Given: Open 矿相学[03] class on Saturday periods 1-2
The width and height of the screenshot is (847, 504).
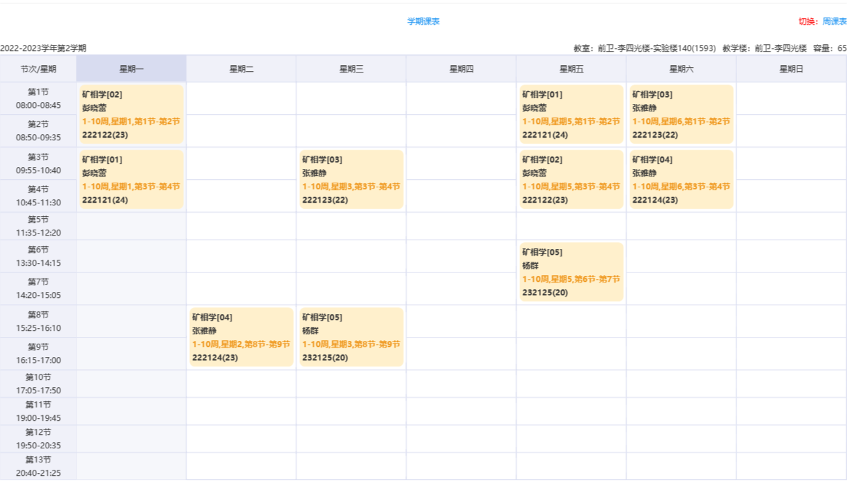Looking at the screenshot, I should 681,114.
